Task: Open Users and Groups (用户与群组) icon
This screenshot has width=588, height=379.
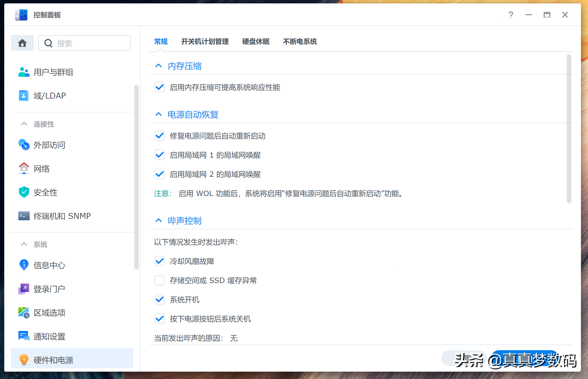Action: [24, 72]
